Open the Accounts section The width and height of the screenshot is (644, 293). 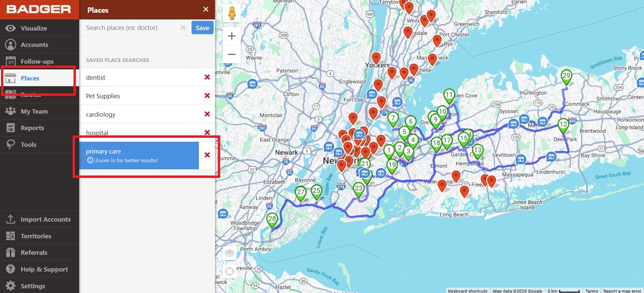click(40, 45)
